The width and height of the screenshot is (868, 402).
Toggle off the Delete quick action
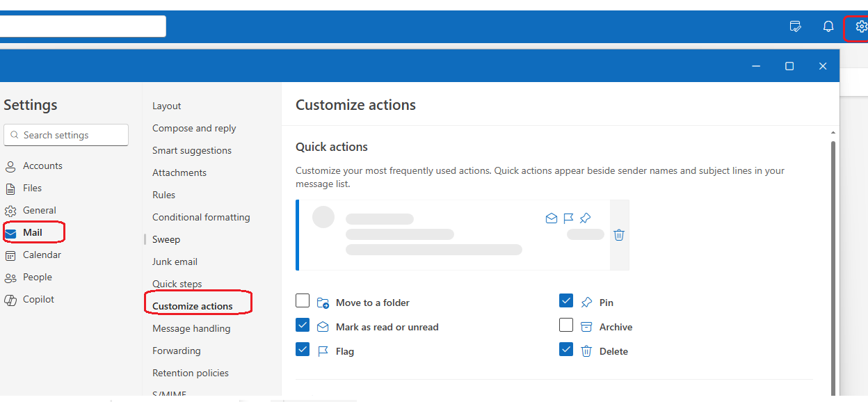566,349
